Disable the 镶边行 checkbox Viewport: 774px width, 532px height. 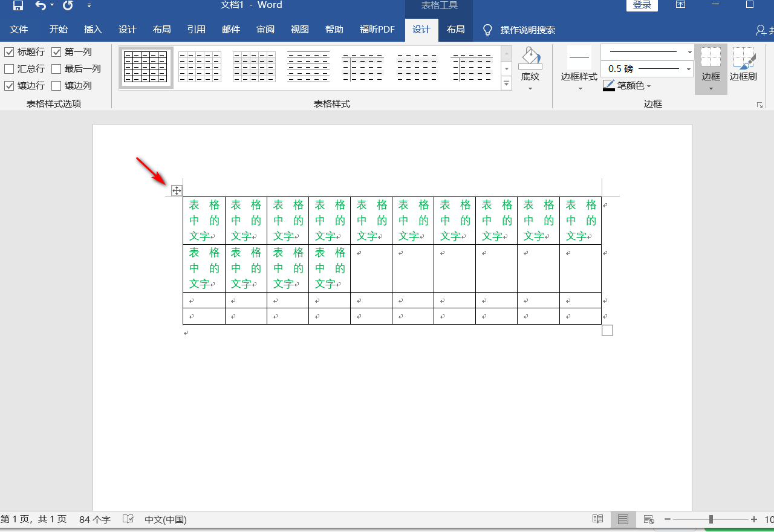pyautogui.click(x=9, y=86)
